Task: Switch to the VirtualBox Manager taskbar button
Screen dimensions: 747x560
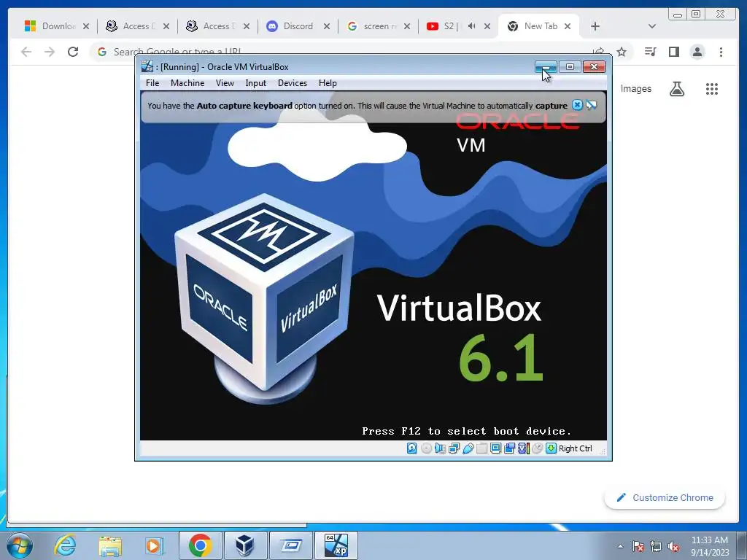Action: pyautogui.click(x=245, y=545)
